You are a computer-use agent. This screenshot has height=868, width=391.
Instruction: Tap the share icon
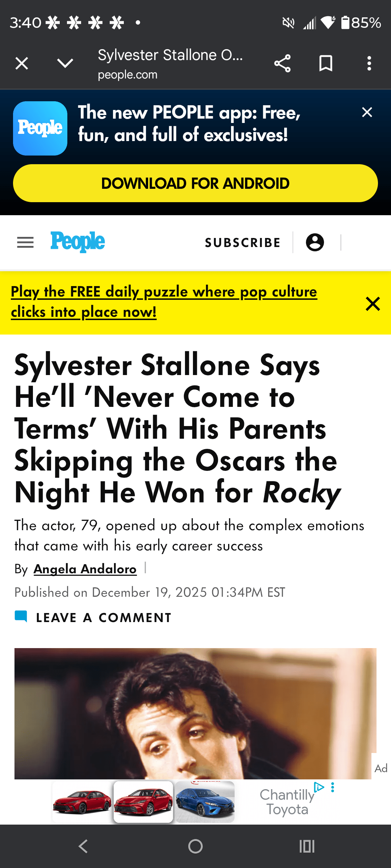pos(282,64)
